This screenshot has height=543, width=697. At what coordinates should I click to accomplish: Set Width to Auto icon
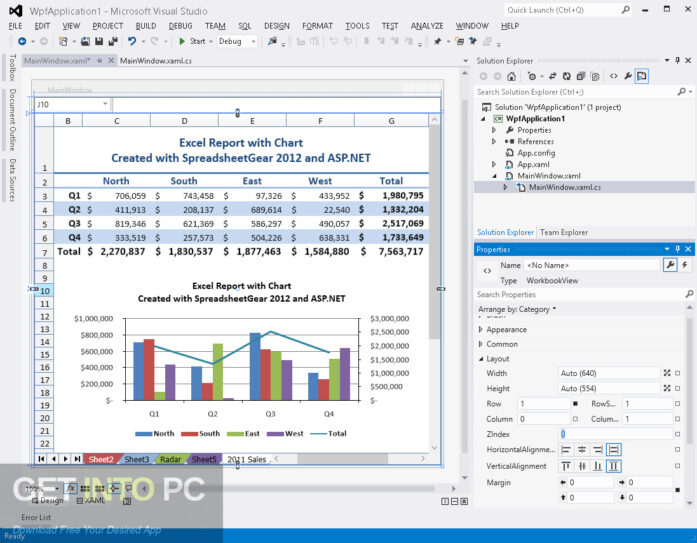tap(667, 373)
